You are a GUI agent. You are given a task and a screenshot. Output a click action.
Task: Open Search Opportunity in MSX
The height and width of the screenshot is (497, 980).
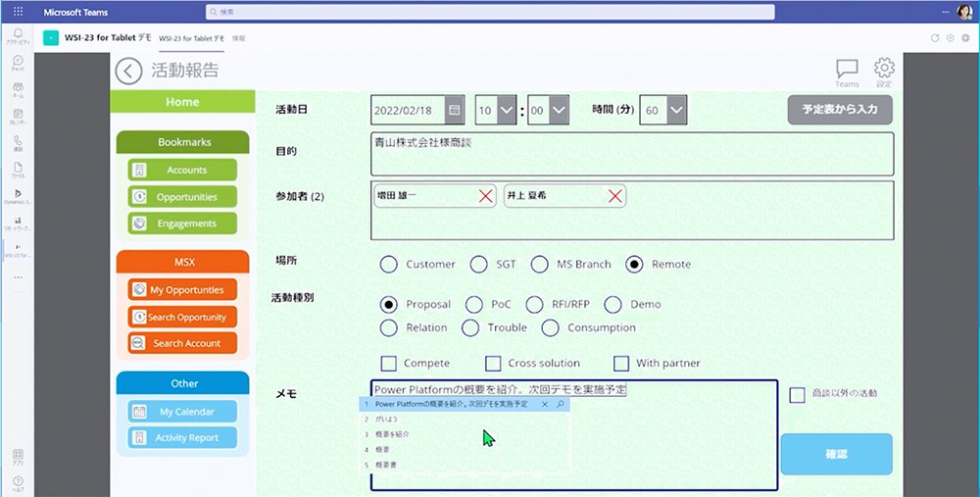coord(182,317)
